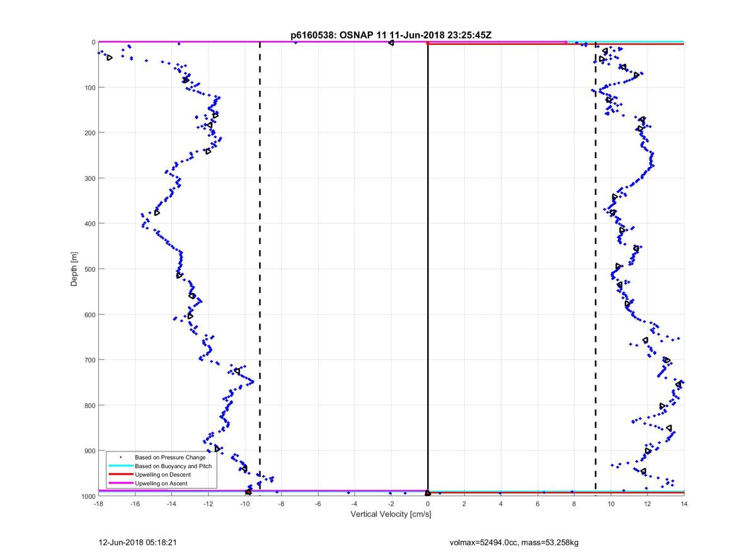Click the depth axis tick label "300"
756x558 pixels.
pos(89,178)
